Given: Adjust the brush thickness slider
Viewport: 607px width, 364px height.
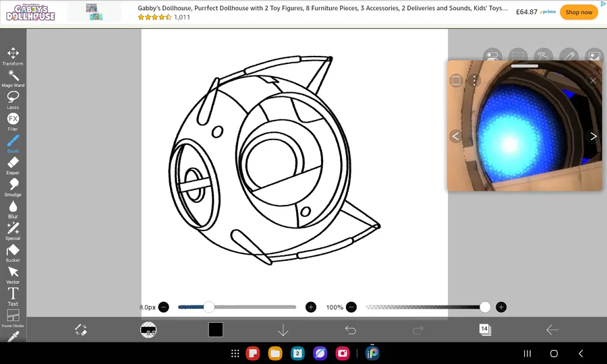Looking at the screenshot, I should click(x=237, y=307).
